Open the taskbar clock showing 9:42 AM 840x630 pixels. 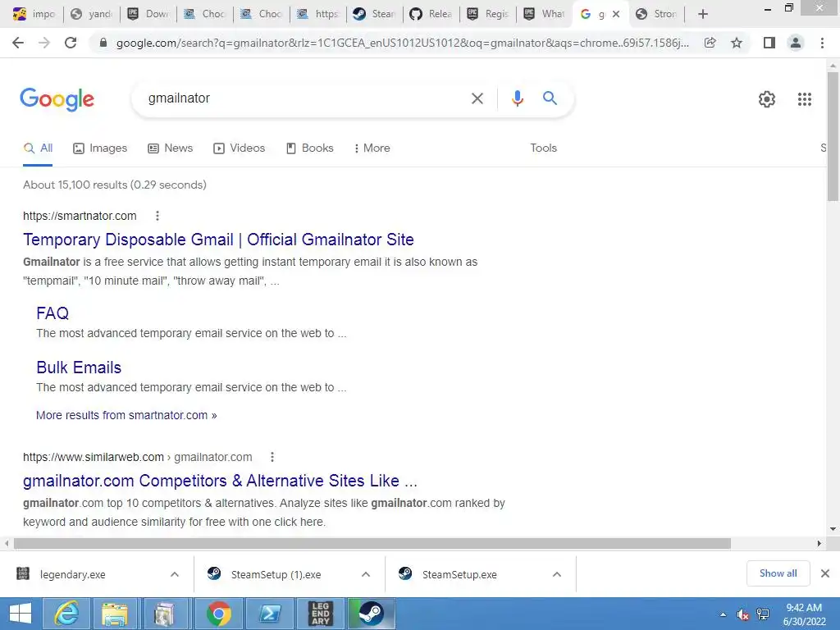point(804,614)
